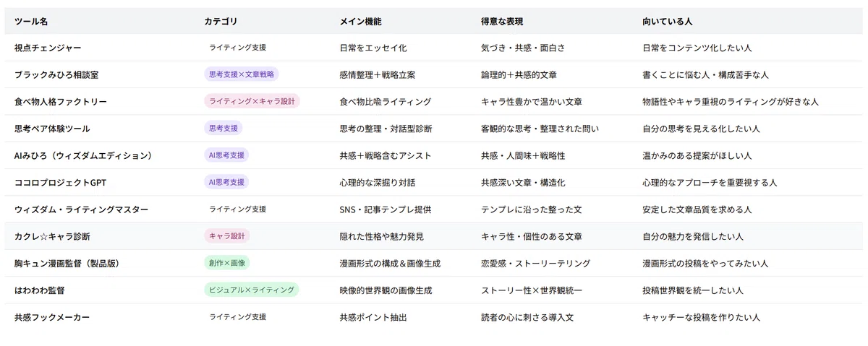Click the カテゴリ column header
Screen dimensions: 868x346
(221, 22)
